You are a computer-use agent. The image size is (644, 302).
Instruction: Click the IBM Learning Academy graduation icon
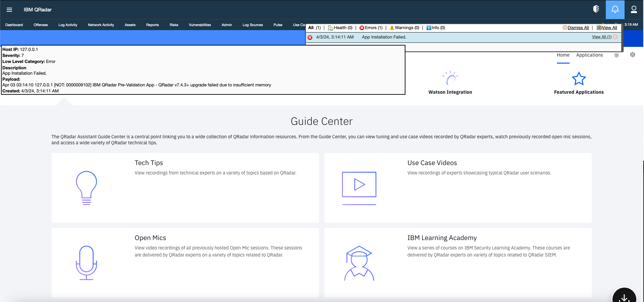[359, 263]
